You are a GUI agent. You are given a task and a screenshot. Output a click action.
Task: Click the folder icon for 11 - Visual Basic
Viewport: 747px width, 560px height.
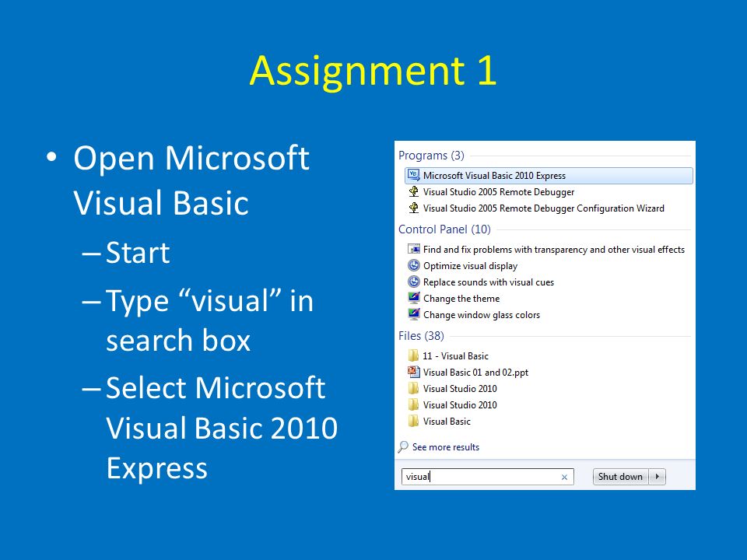coord(413,355)
